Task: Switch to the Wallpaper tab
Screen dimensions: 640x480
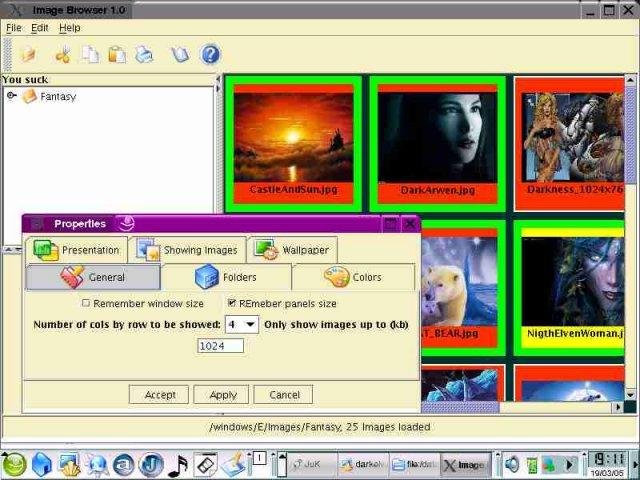Action: pyautogui.click(x=292, y=250)
